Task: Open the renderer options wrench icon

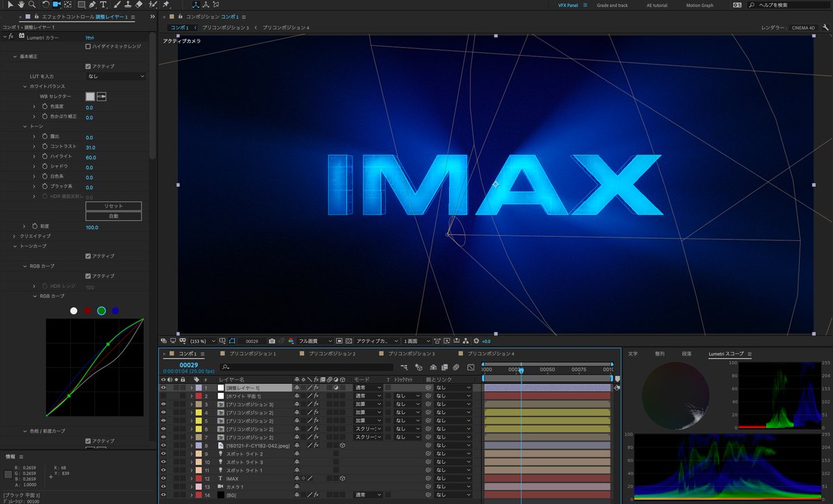Action: click(x=825, y=28)
